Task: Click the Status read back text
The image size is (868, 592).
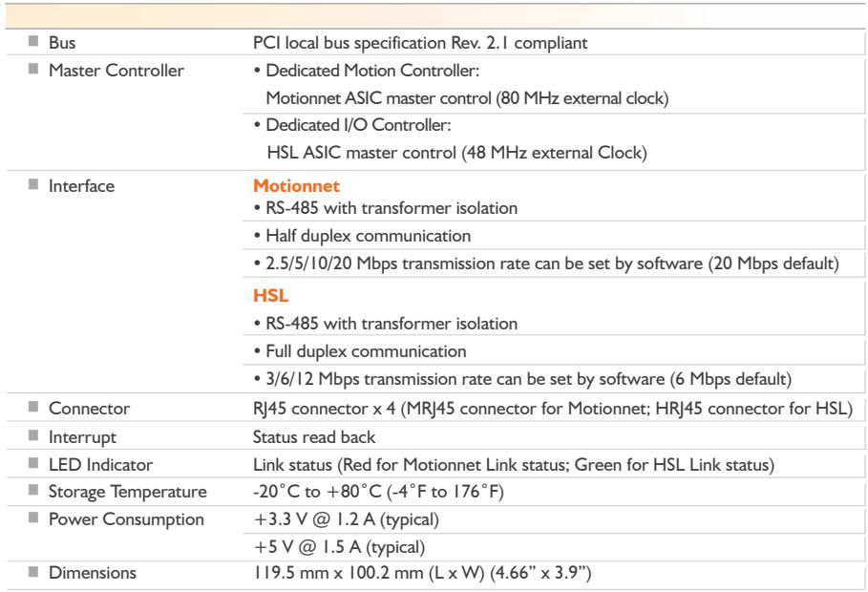Action: (x=314, y=437)
